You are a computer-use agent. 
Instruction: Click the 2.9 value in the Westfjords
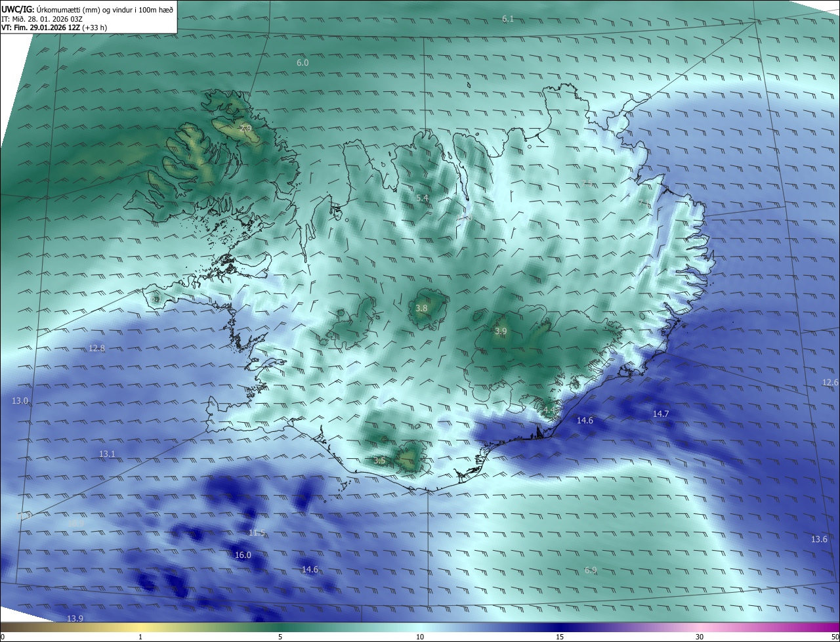[x=245, y=128]
